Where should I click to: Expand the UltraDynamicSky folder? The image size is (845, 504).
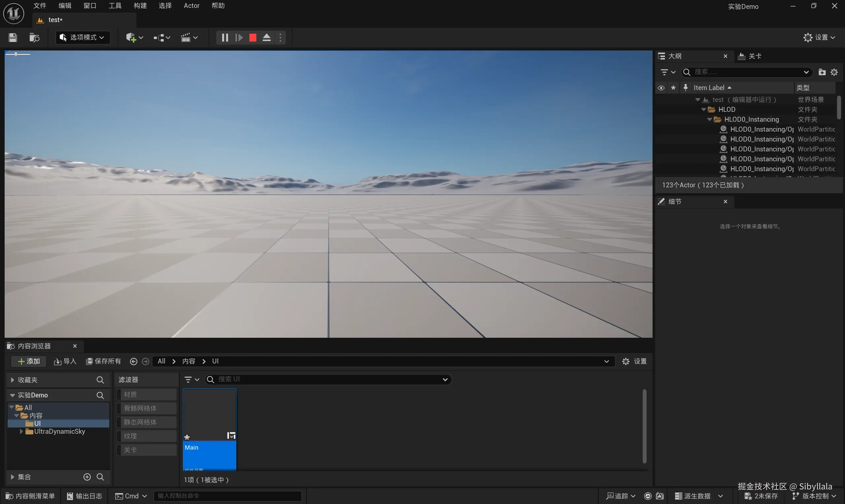click(21, 431)
